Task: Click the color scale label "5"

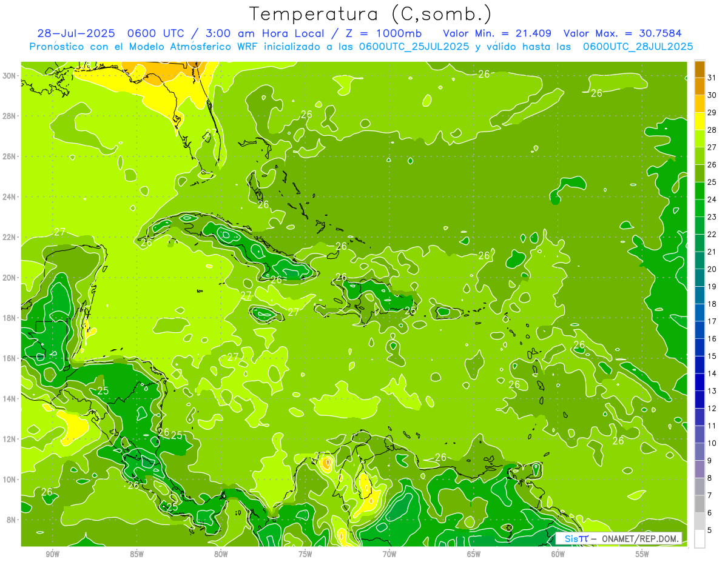Action: 710,530
